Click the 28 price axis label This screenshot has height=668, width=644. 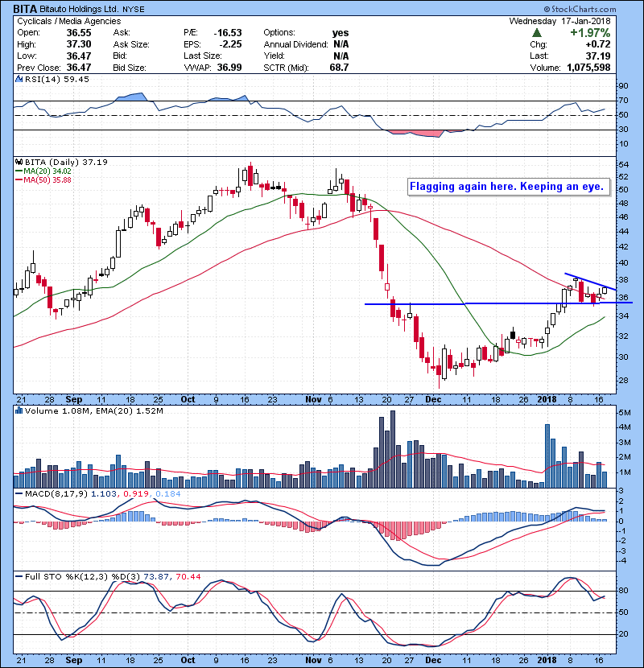click(x=623, y=381)
